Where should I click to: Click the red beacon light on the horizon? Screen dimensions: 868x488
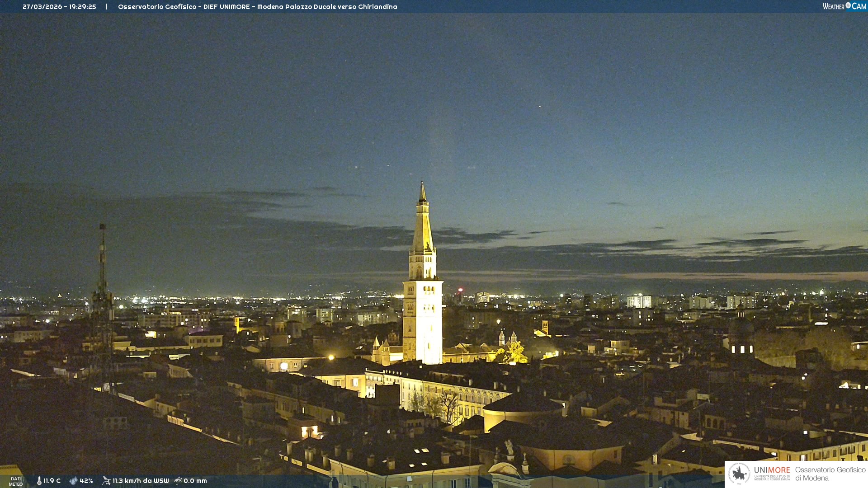click(460, 290)
